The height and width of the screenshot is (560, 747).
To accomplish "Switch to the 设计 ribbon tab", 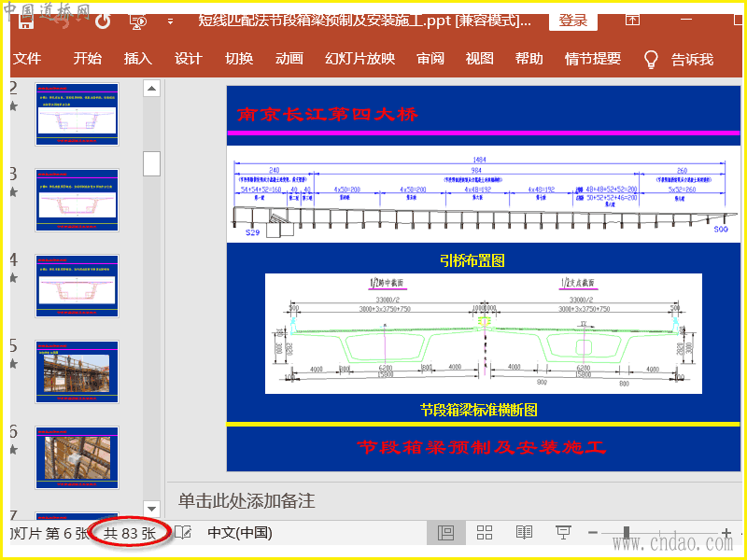I will click(189, 58).
